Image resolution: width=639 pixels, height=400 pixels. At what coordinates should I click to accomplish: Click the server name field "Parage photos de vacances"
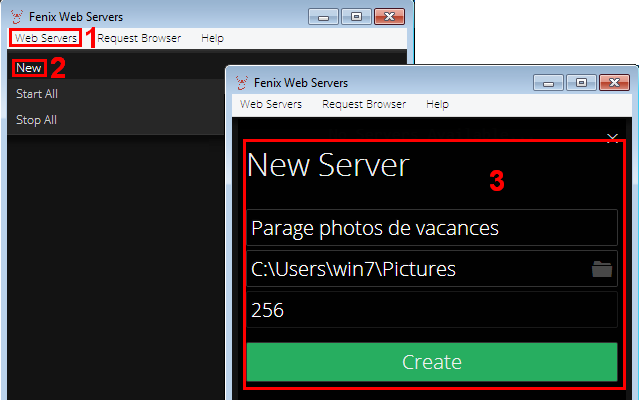pos(430,228)
